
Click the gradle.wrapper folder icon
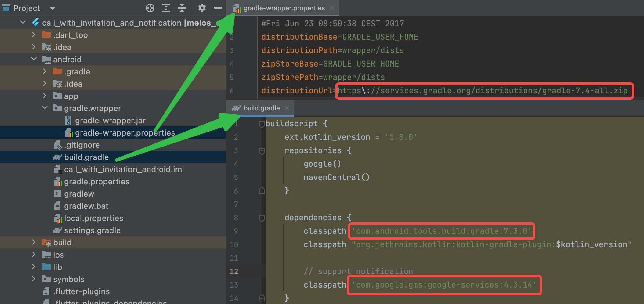tap(57, 108)
